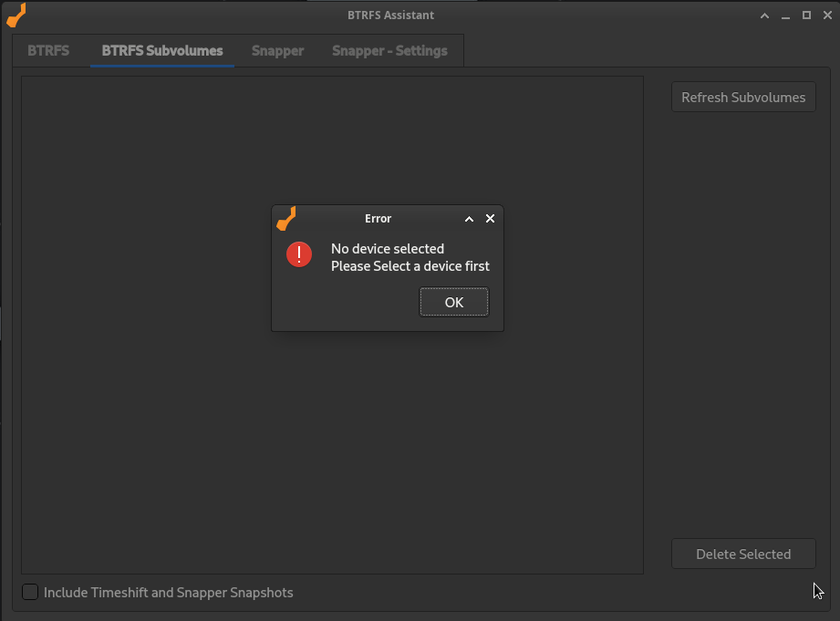840x621 pixels.
Task: Close the Error dialog with X
Action: tap(490, 219)
